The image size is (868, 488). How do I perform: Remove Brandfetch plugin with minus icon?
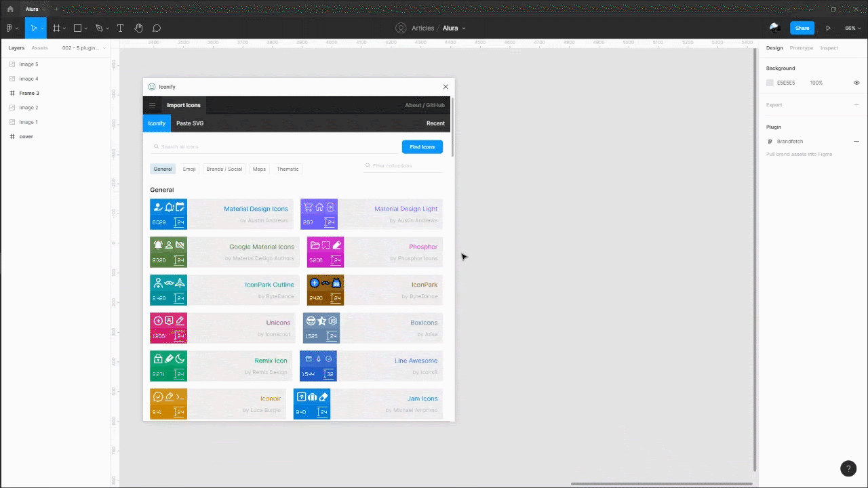tap(856, 142)
